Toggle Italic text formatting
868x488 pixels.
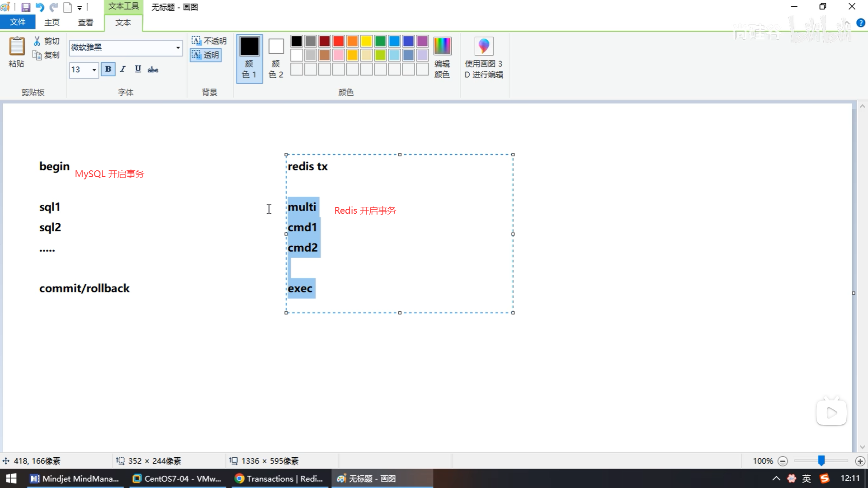pos(123,69)
